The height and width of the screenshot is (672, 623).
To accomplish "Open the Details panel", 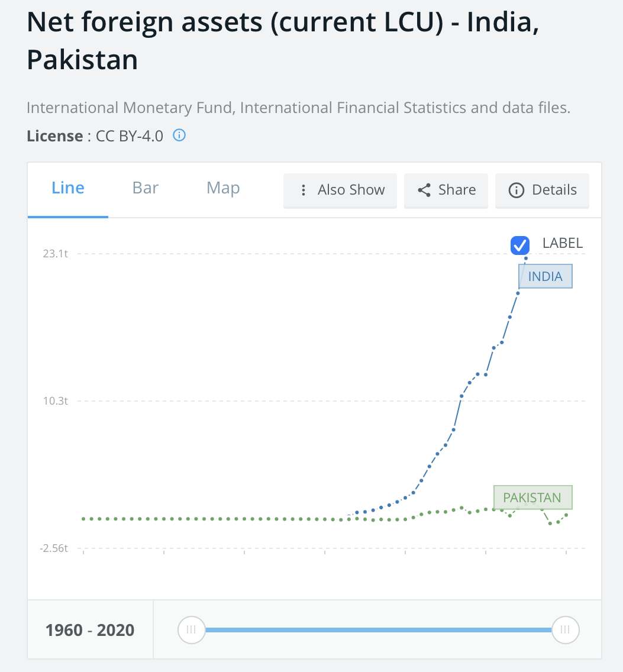I will coord(542,190).
